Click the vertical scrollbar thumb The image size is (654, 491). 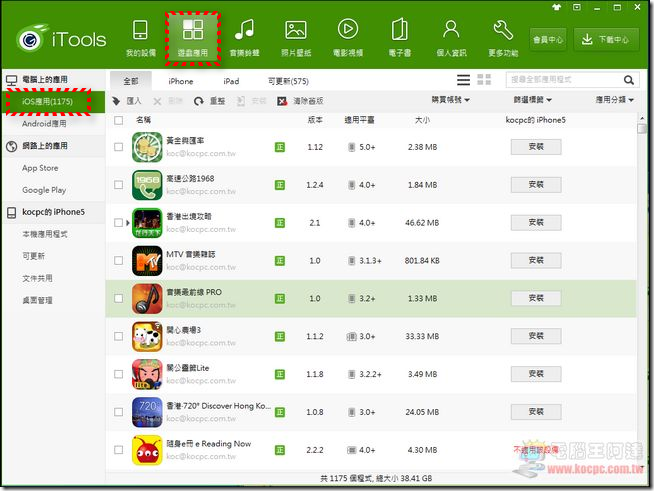tap(642, 128)
